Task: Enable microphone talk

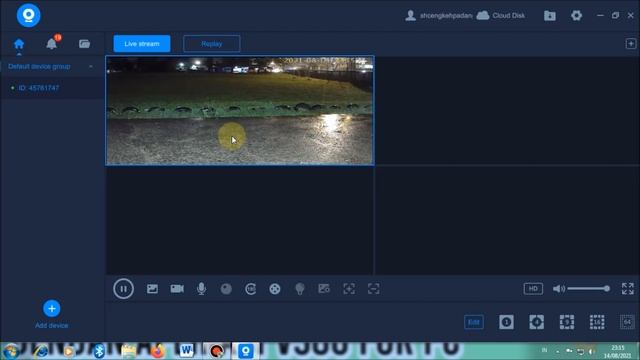Action: point(201,289)
